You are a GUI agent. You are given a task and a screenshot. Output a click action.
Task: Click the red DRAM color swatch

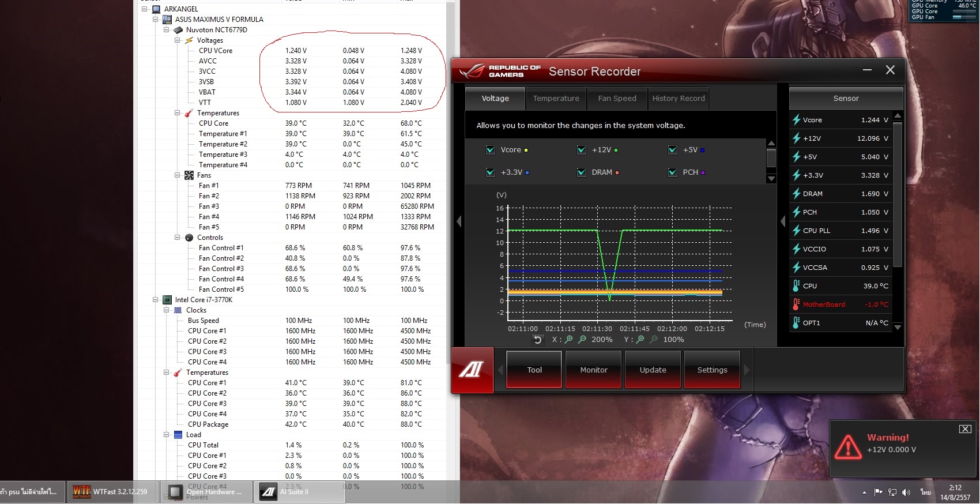[617, 172]
